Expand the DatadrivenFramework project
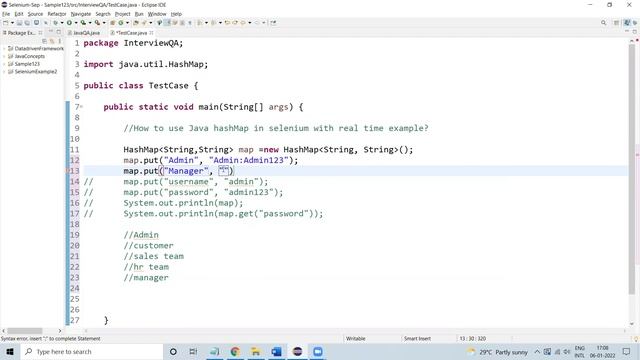The width and height of the screenshot is (640, 360). pyautogui.click(x=4, y=49)
